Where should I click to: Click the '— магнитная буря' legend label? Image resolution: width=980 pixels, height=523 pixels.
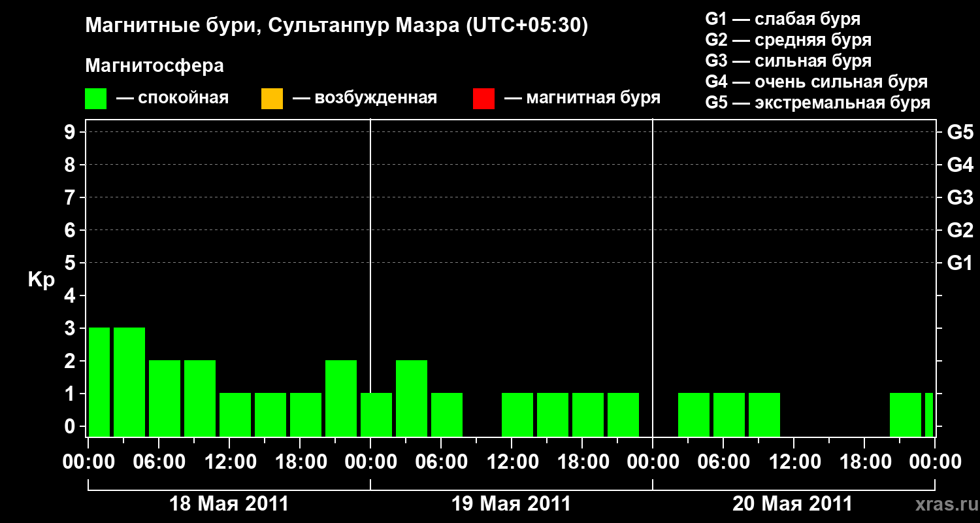click(582, 99)
